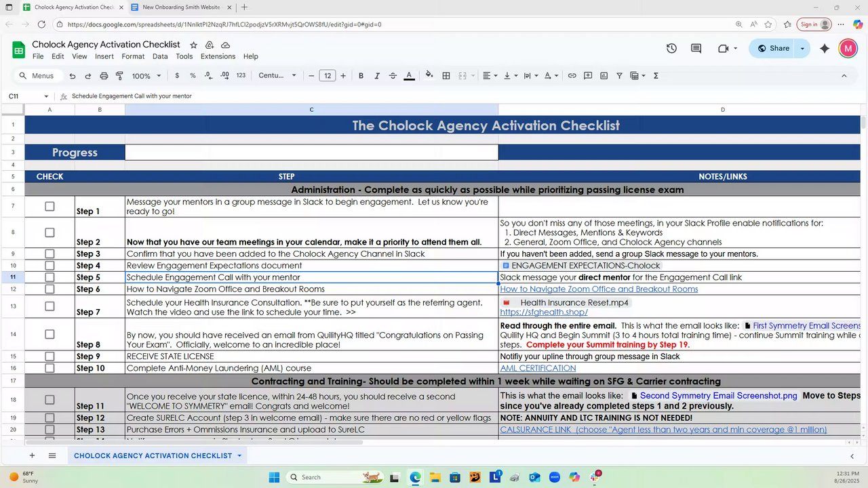The image size is (868, 488).
Task: Add a comment from the toolbar
Action: (x=588, y=76)
